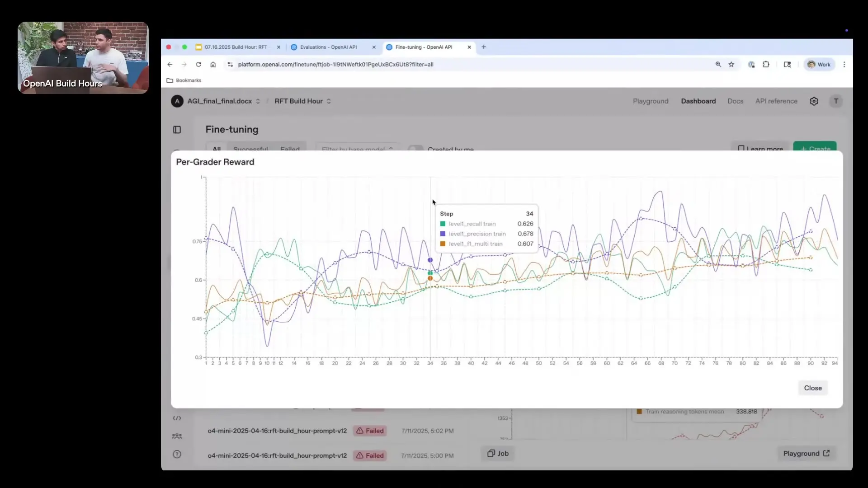
Task: Click the help question mark icon
Action: pos(177,455)
